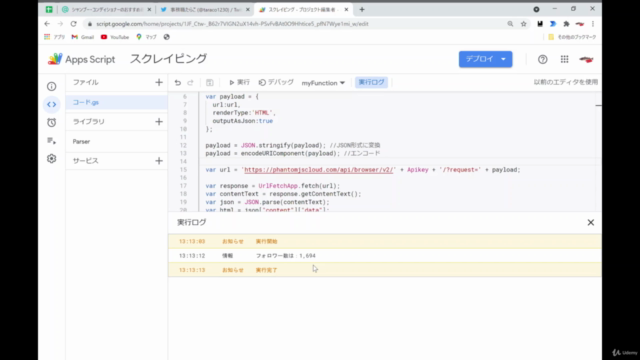This screenshot has height=360, width=640.
Task: Select the コード.gs file
Action: [116, 102]
